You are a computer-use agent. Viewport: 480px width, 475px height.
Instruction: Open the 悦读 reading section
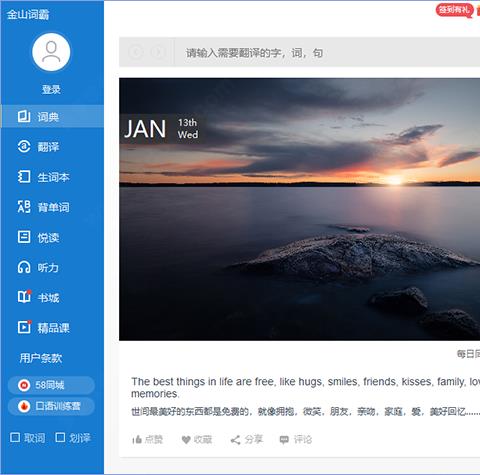[x=52, y=237]
